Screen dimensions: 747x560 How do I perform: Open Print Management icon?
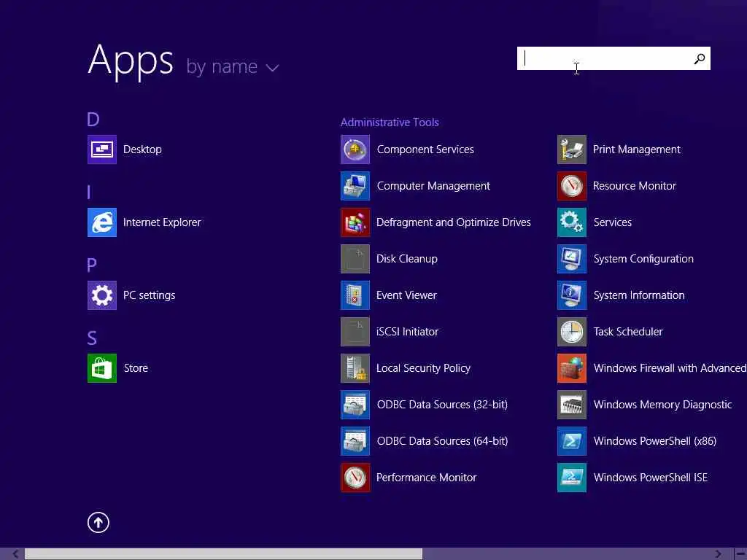click(x=572, y=149)
